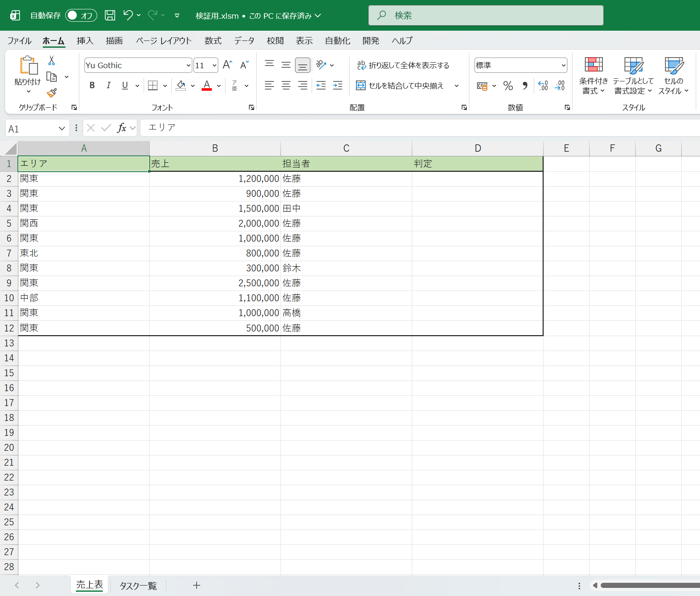Click the red font color button
The width and height of the screenshot is (700, 596).
click(x=207, y=86)
